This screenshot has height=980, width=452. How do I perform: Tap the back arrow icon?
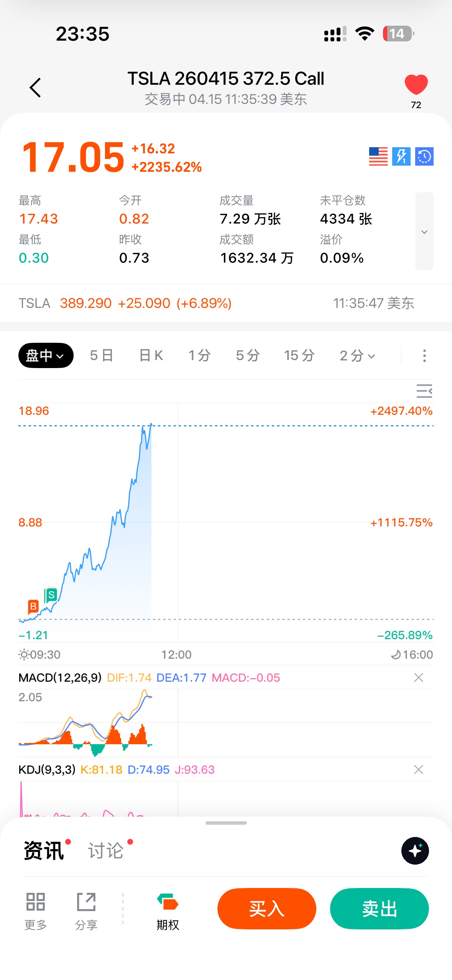point(35,88)
